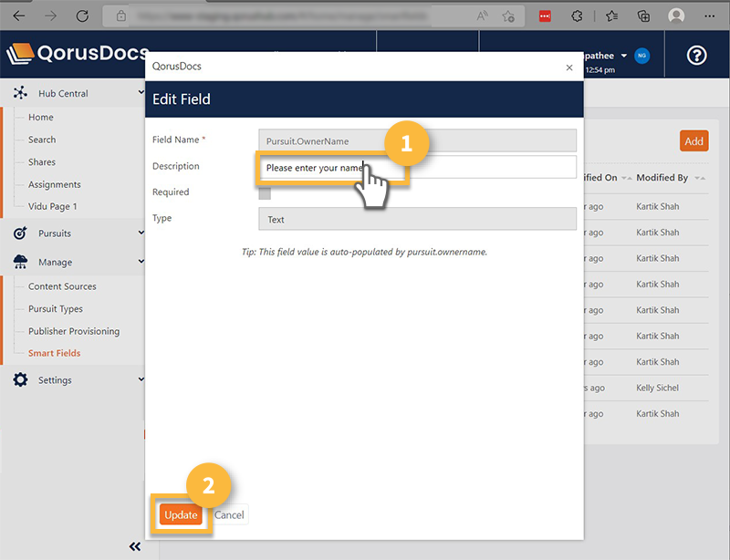The width and height of the screenshot is (730, 560).
Task: Click the Pursuits target icon
Action: click(20, 233)
